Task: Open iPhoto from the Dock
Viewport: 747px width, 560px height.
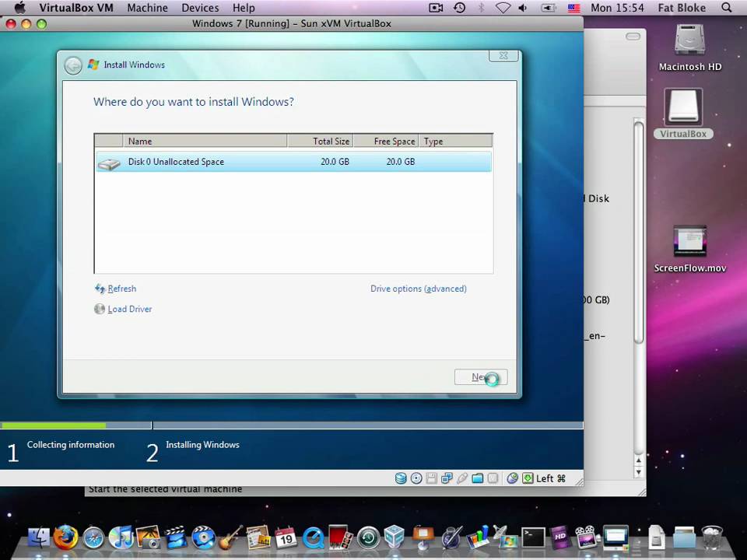Action: (x=148, y=537)
